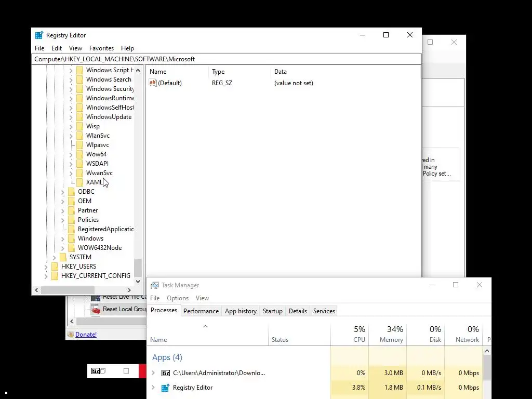Click the 7z icon in bottom thumbnail bar
The image size is (532, 399).
96,371
